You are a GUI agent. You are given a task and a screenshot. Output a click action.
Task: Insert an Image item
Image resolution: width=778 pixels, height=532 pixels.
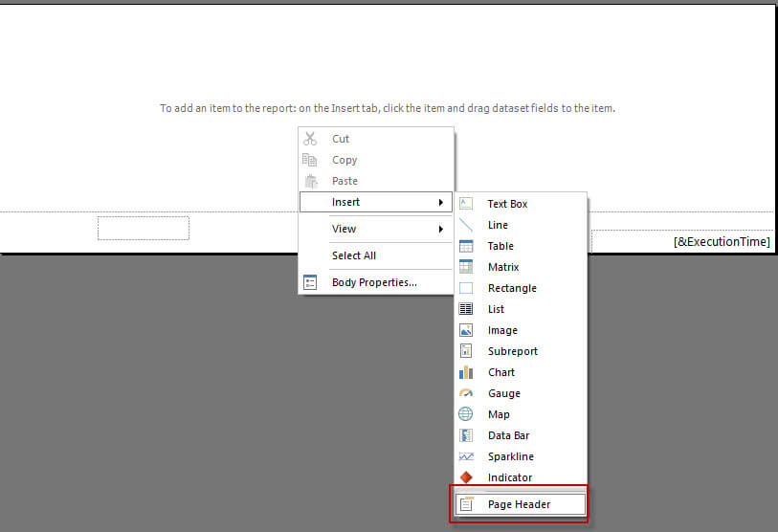coord(521,330)
